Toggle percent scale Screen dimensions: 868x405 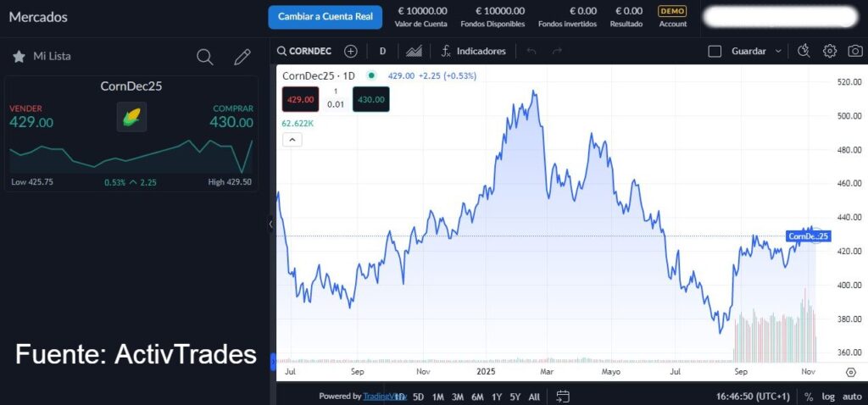[809, 397]
